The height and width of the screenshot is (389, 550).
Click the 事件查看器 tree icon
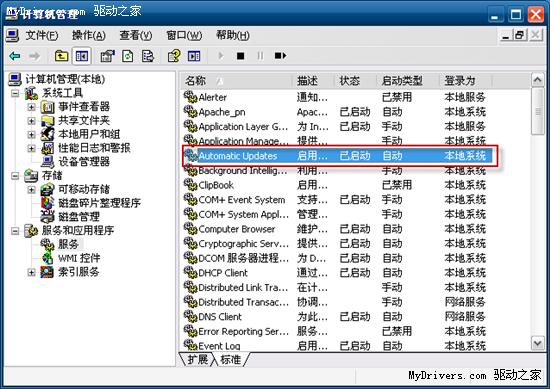click(x=47, y=107)
